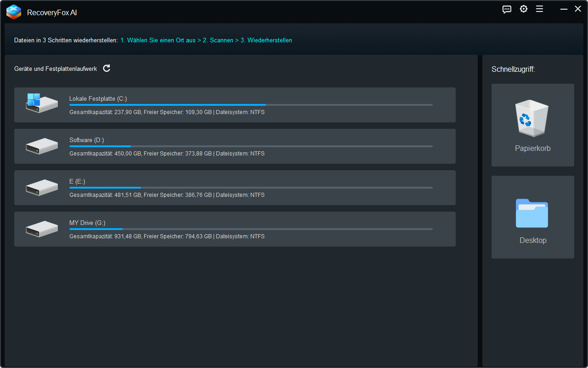
Task: Click the MY Drive (G:) title
Action: (x=87, y=223)
